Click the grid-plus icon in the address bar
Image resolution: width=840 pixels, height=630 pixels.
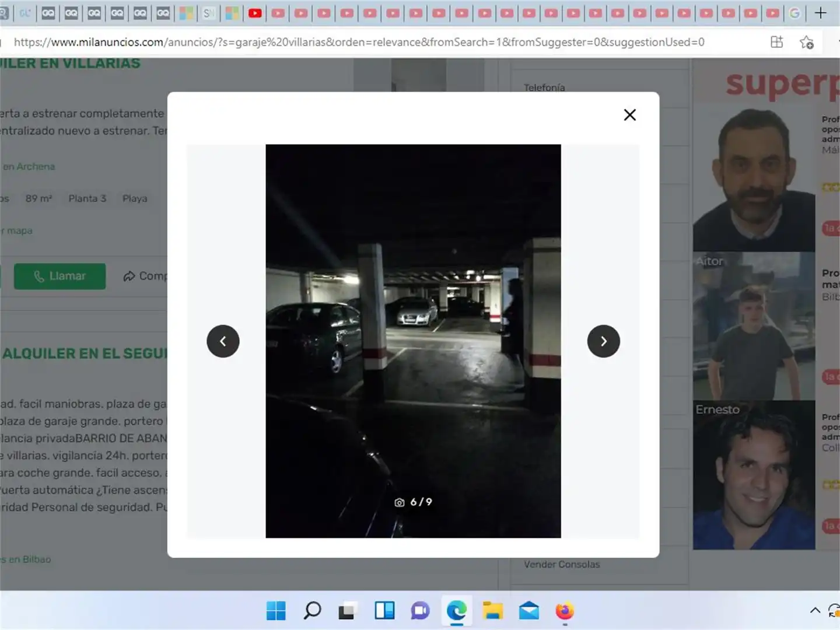tap(776, 42)
